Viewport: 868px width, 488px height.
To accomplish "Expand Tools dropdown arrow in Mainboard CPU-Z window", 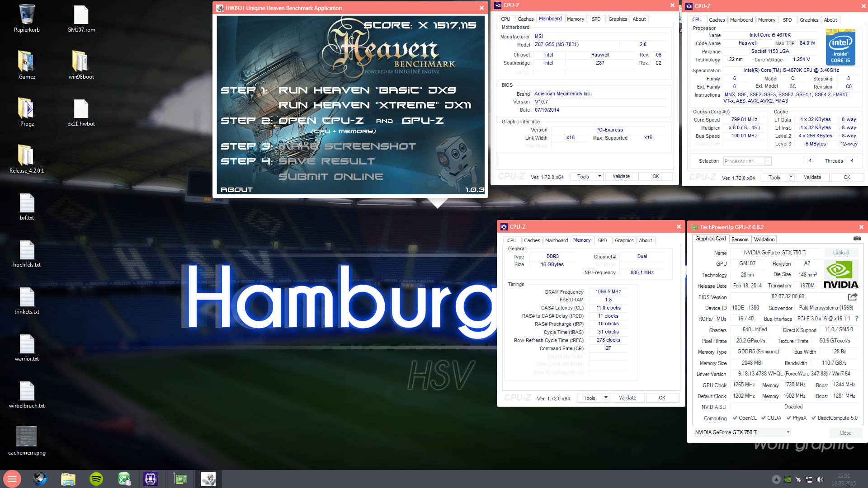I will [599, 176].
